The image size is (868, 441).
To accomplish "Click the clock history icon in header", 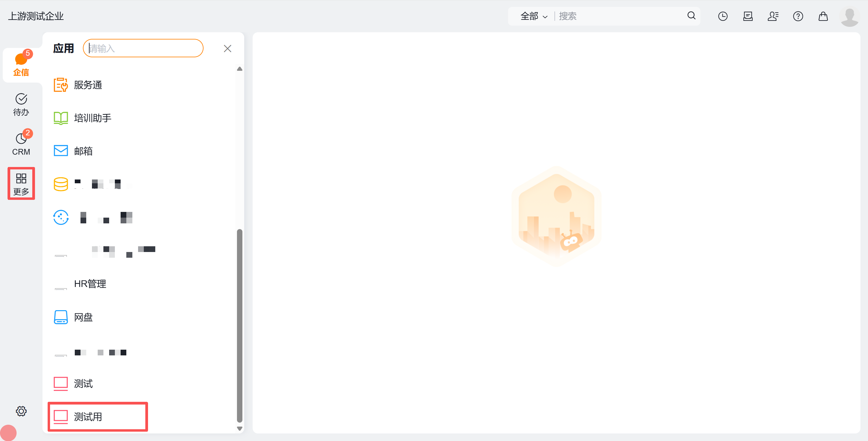I will (723, 16).
